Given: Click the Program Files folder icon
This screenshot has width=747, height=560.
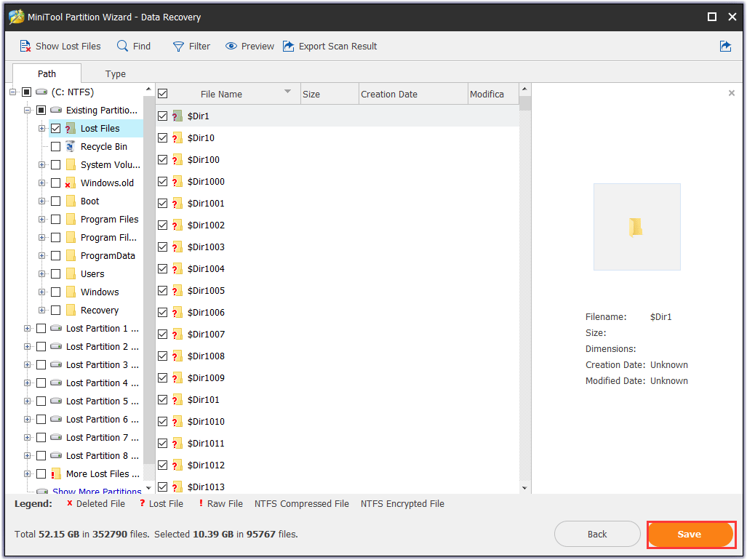Looking at the screenshot, I should (x=71, y=219).
